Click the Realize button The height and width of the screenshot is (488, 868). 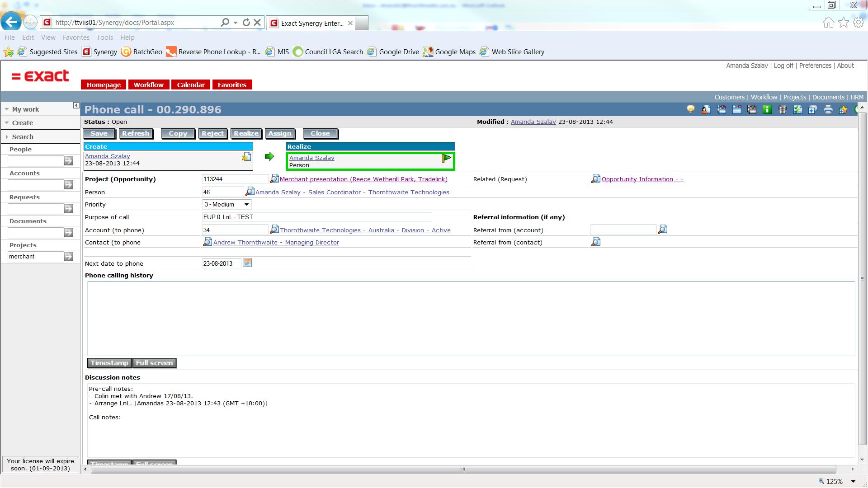(x=245, y=133)
